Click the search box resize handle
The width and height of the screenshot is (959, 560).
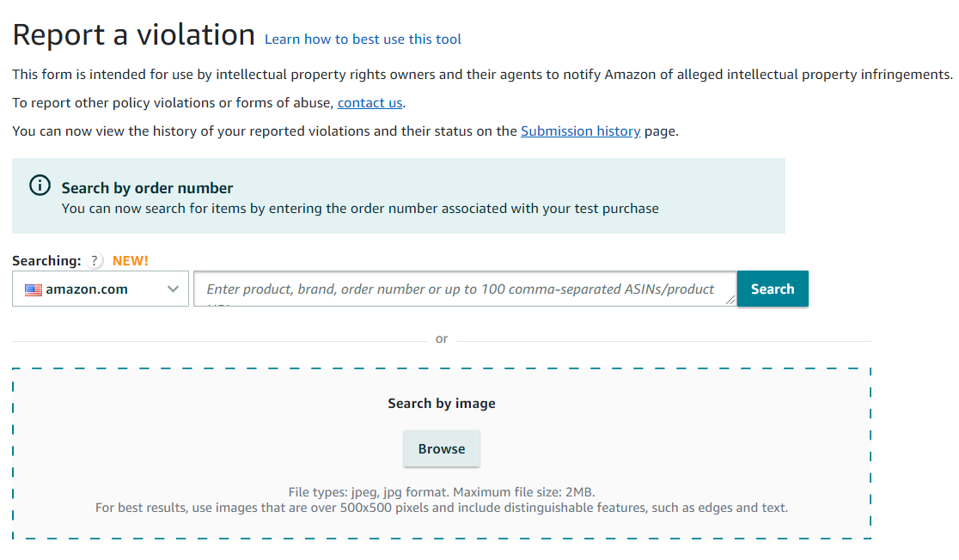click(x=730, y=300)
